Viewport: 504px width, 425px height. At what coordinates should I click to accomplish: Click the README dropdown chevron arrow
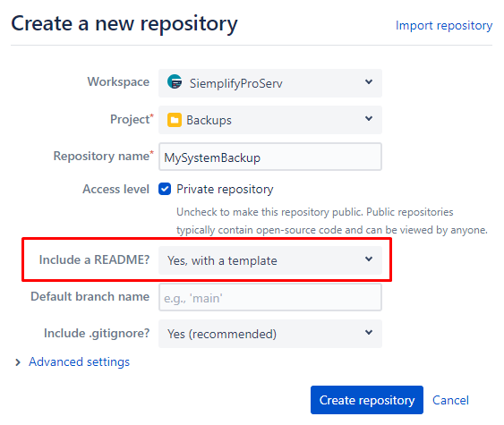pyautogui.click(x=369, y=259)
